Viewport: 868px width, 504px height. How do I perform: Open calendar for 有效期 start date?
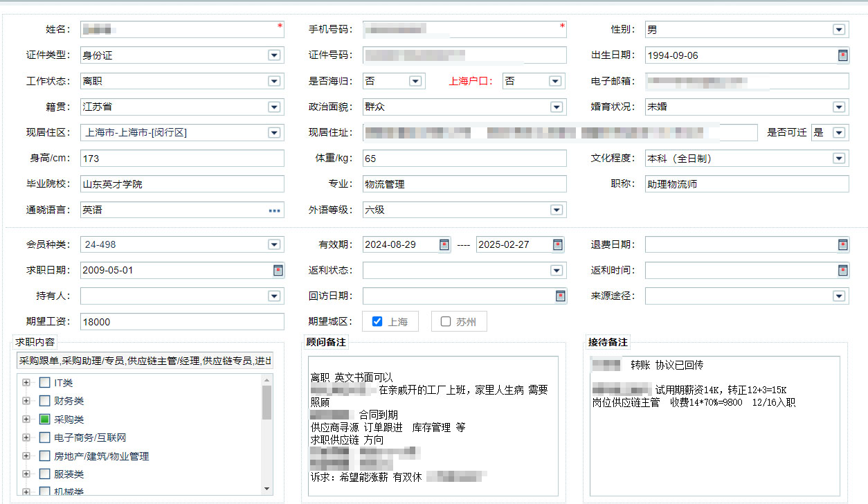444,244
